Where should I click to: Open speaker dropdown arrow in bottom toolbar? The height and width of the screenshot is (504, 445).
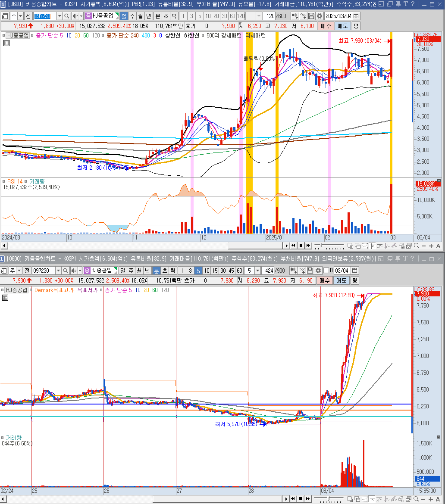coord(80,271)
